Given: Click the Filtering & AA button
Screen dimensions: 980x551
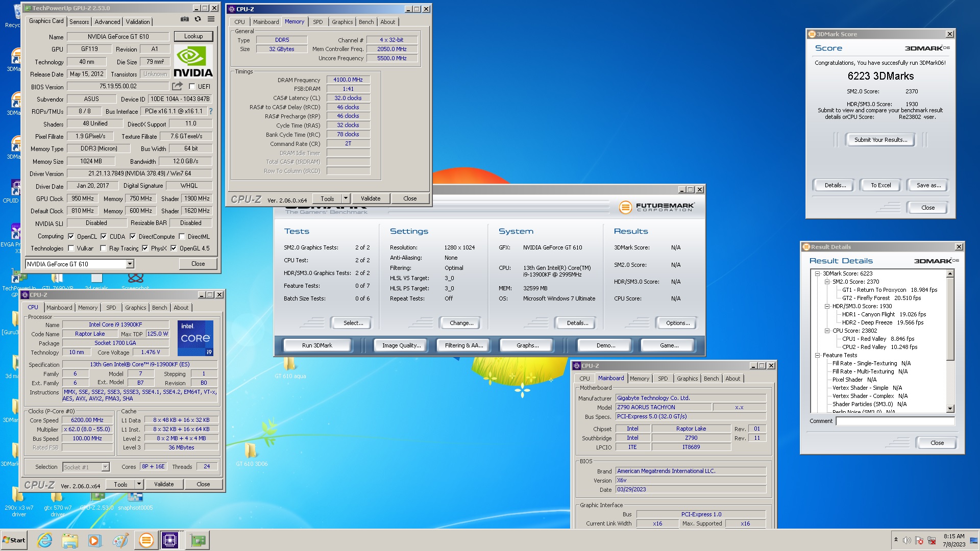Looking at the screenshot, I should click(x=463, y=345).
